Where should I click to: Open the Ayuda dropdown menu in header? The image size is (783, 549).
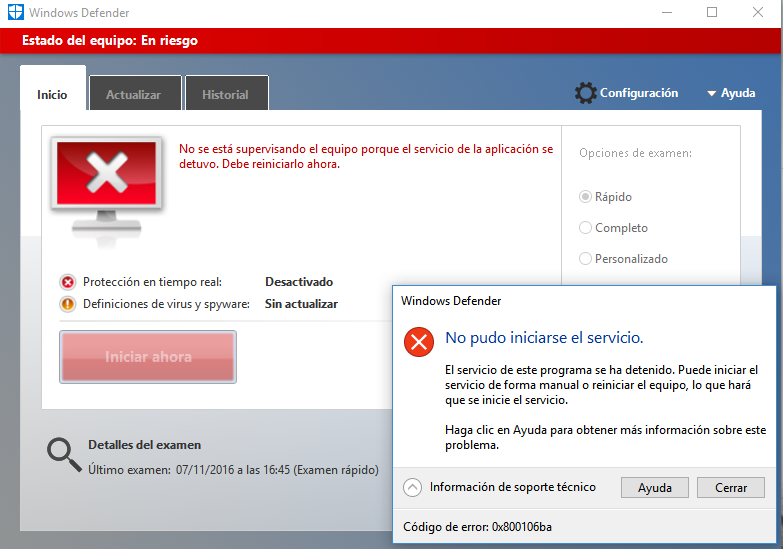coord(732,93)
